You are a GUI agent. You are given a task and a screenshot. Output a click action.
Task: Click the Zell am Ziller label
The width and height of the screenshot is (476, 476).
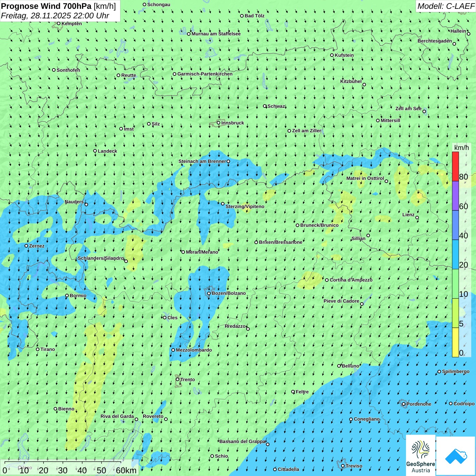307,131
